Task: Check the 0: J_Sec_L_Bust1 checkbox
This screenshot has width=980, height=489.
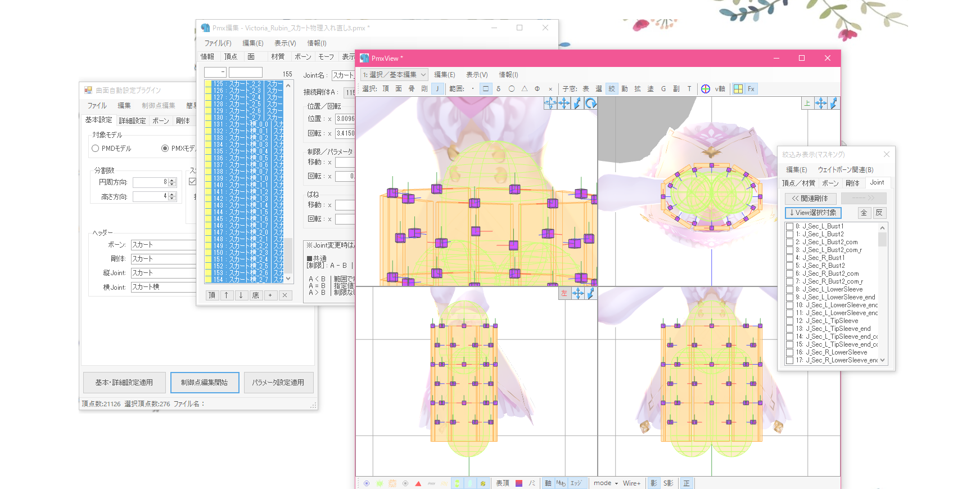Action: [x=790, y=226]
